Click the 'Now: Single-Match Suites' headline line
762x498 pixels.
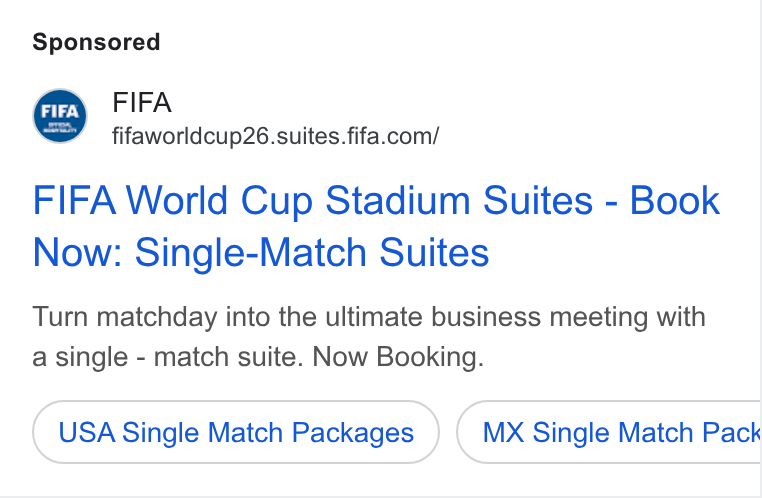[260, 253]
